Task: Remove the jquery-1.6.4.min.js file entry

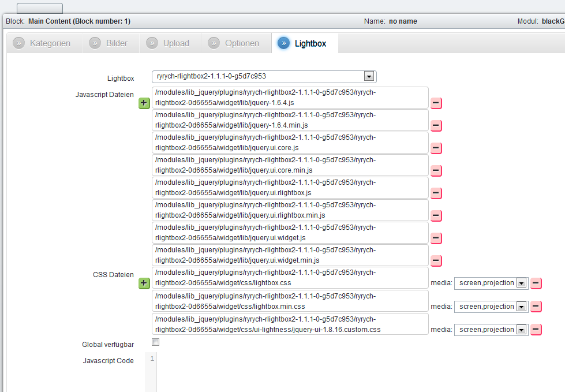Action: pyautogui.click(x=436, y=126)
